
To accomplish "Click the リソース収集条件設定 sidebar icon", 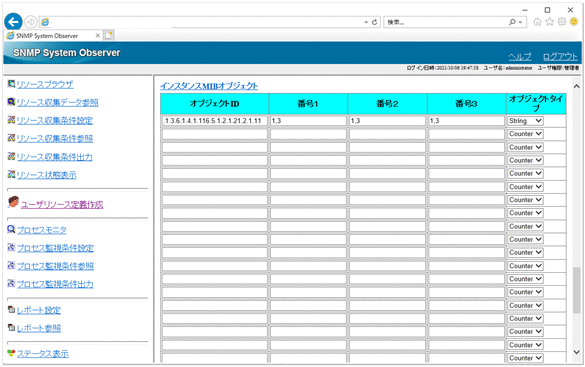I will (x=11, y=120).
